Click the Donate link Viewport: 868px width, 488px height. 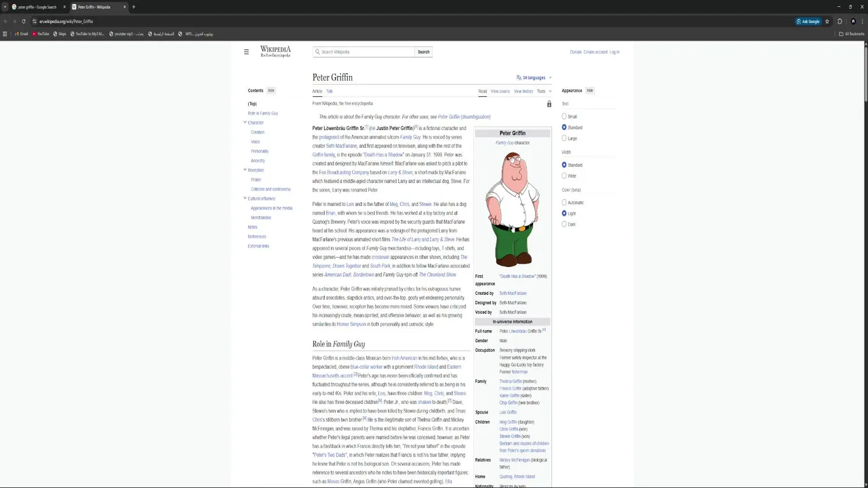[x=576, y=52]
